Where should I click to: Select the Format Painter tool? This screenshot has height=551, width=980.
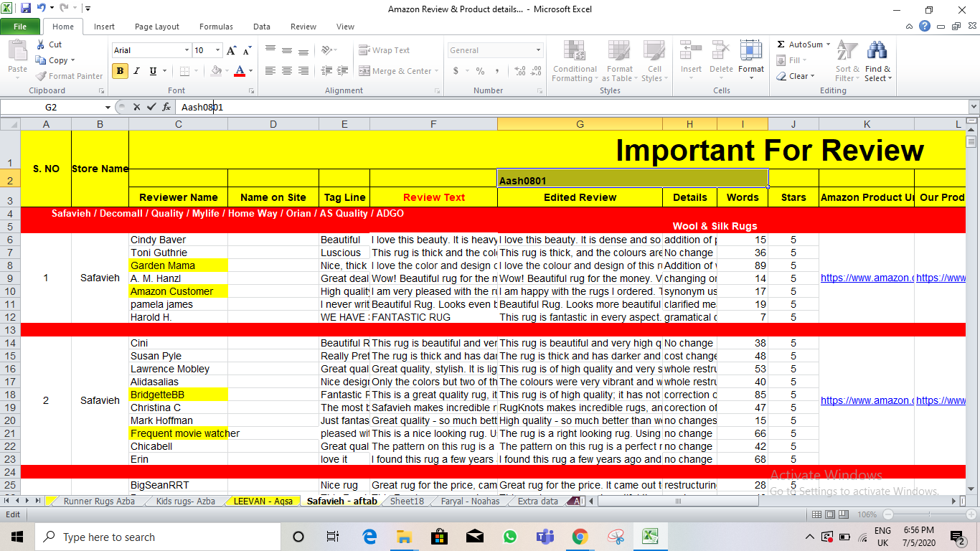pos(69,75)
